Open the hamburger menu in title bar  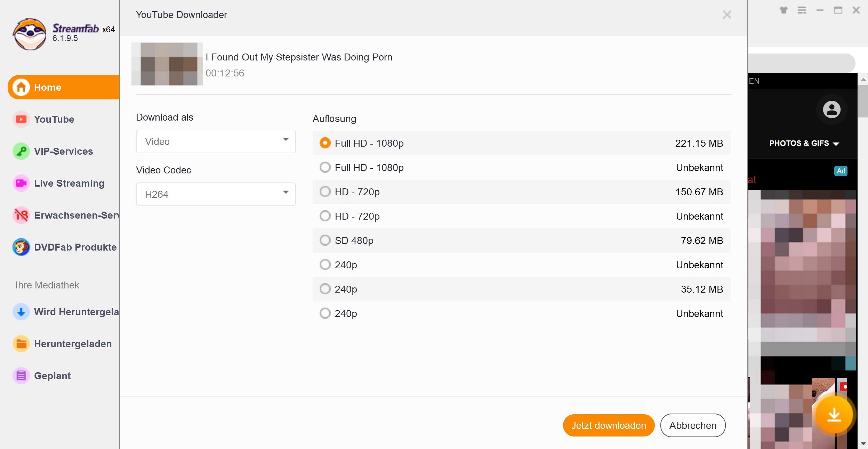(x=802, y=10)
